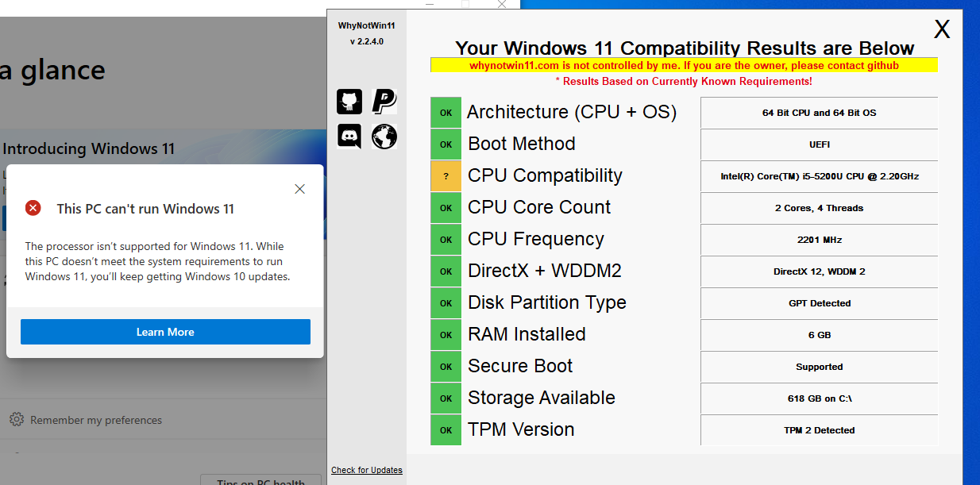Click the OK status for RAM Installed
This screenshot has width=980, height=485.
[x=446, y=335]
